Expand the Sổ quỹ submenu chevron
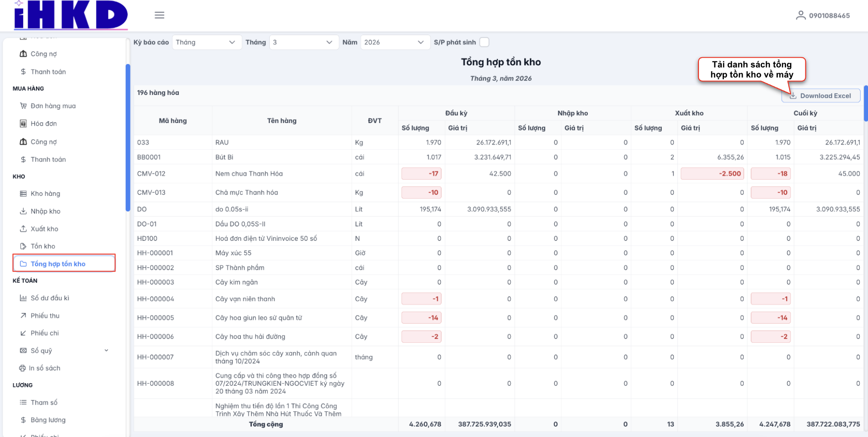This screenshot has width=868, height=437. [x=106, y=350]
